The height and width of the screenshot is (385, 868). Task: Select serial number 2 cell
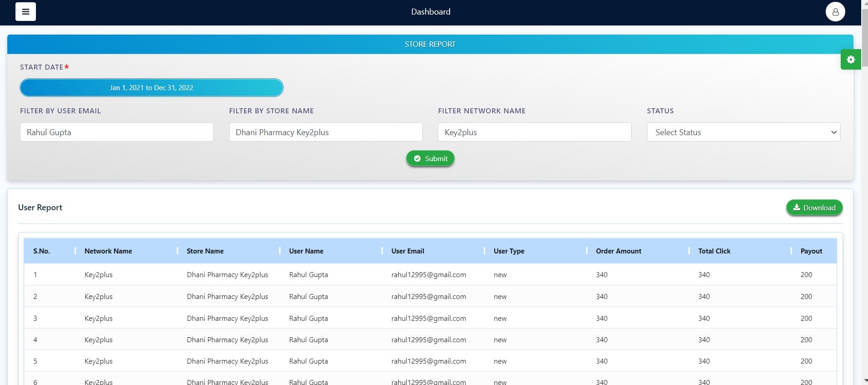[x=35, y=297]
